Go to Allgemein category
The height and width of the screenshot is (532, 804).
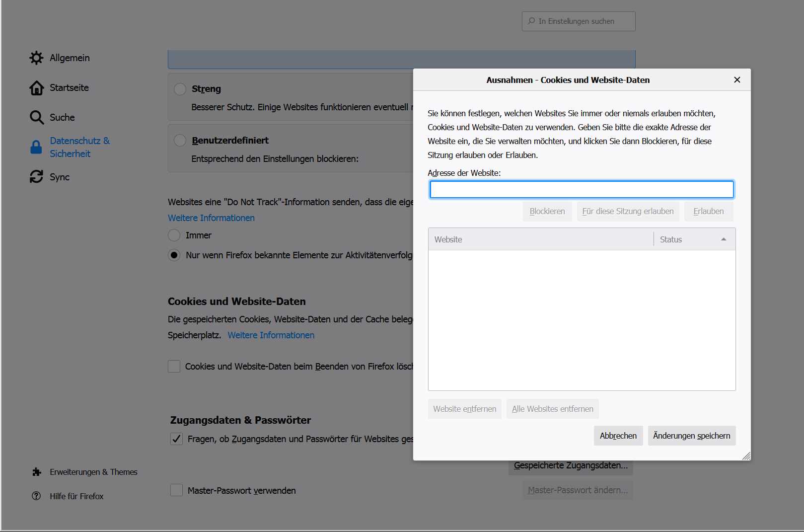point(70,58)
